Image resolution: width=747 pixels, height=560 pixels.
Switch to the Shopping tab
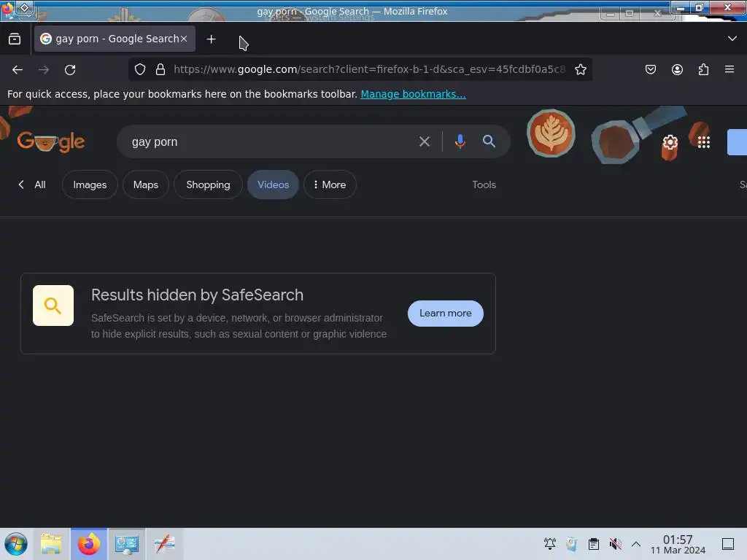click(x=208, y=184)
